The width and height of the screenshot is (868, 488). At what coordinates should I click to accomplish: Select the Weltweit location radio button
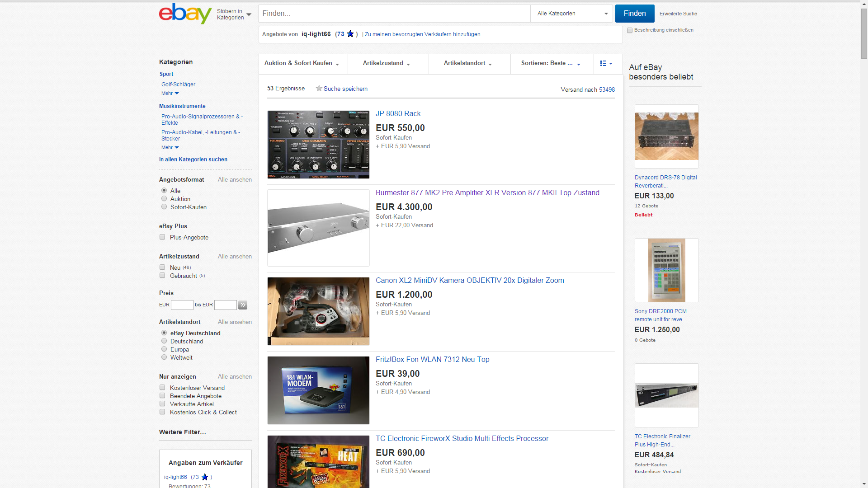tap(164, 357)
